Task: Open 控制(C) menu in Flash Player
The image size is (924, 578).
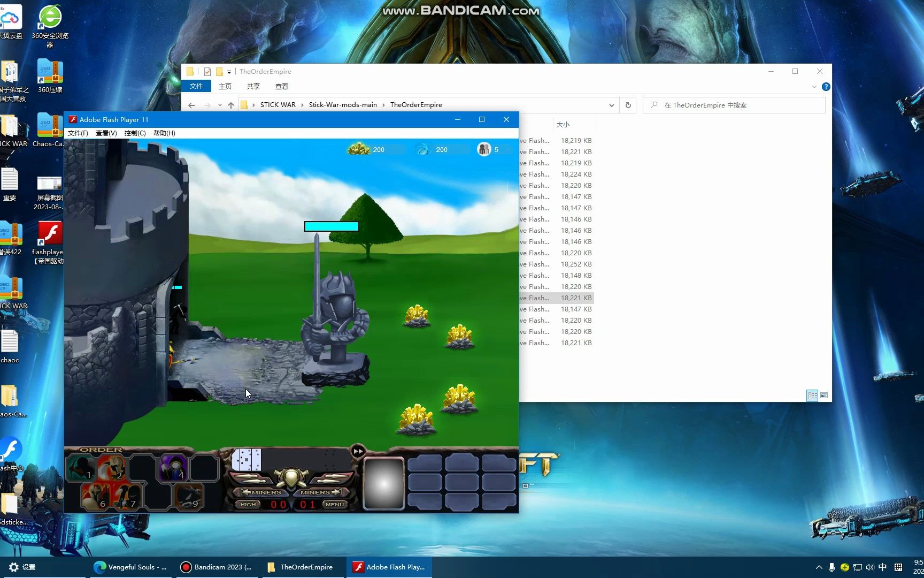Action: pos(135,133)
